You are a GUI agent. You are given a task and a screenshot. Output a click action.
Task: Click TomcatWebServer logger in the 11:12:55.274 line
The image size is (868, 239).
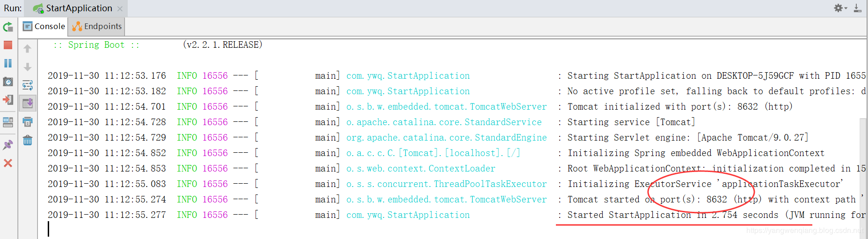[446, 199]
